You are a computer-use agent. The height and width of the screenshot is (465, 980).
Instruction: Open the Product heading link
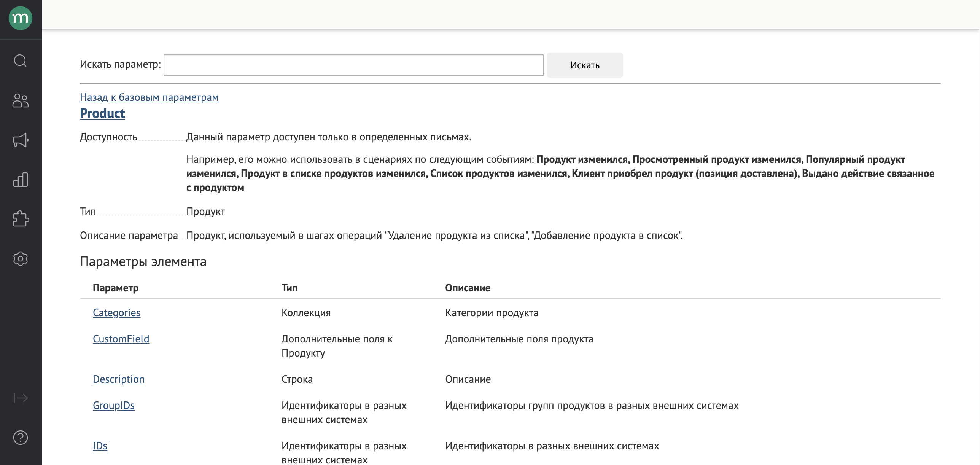pyautogui.click(x=102, y=113)
